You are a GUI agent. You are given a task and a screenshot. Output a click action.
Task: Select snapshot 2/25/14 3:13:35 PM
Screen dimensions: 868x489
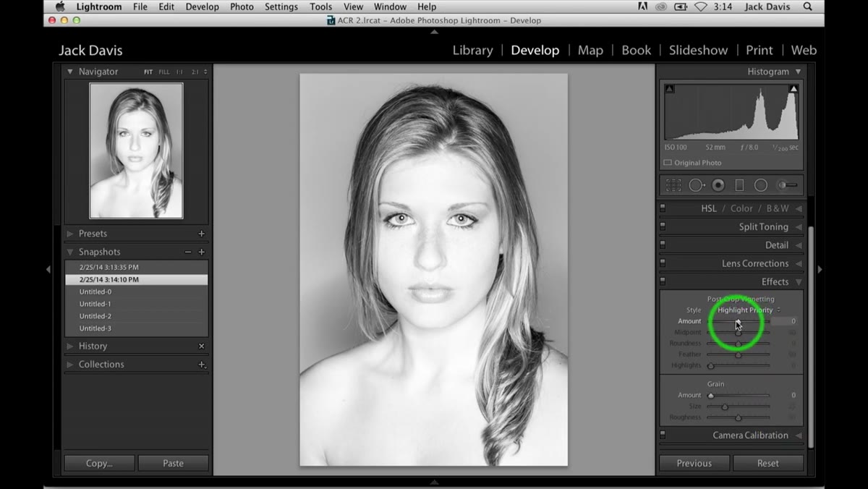136,268
